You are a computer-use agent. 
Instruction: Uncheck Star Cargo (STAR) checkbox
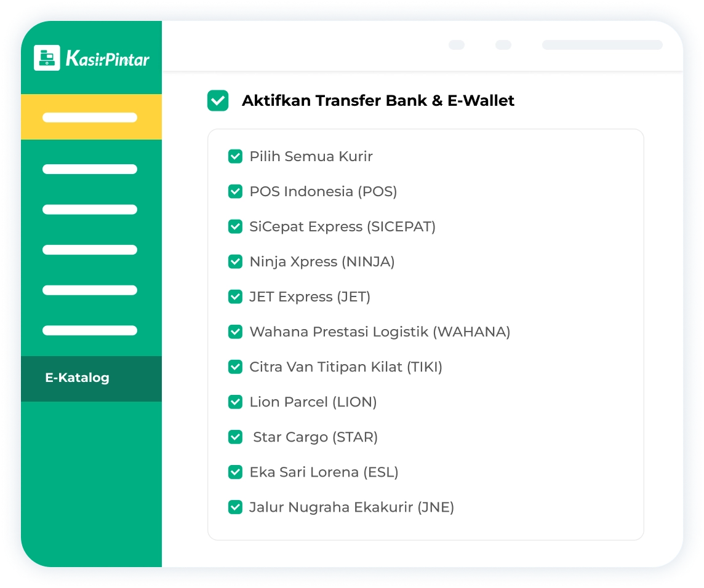(235, 437)
